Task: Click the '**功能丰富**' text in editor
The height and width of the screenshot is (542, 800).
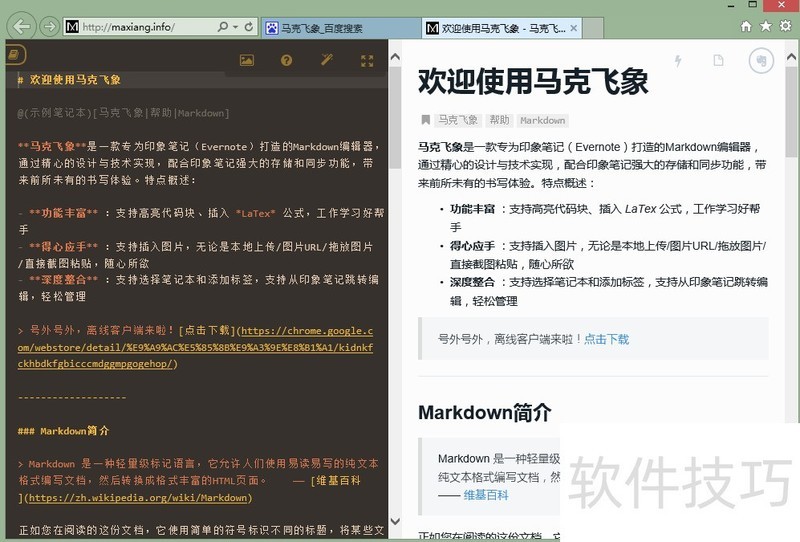Action: click(63, 213)
